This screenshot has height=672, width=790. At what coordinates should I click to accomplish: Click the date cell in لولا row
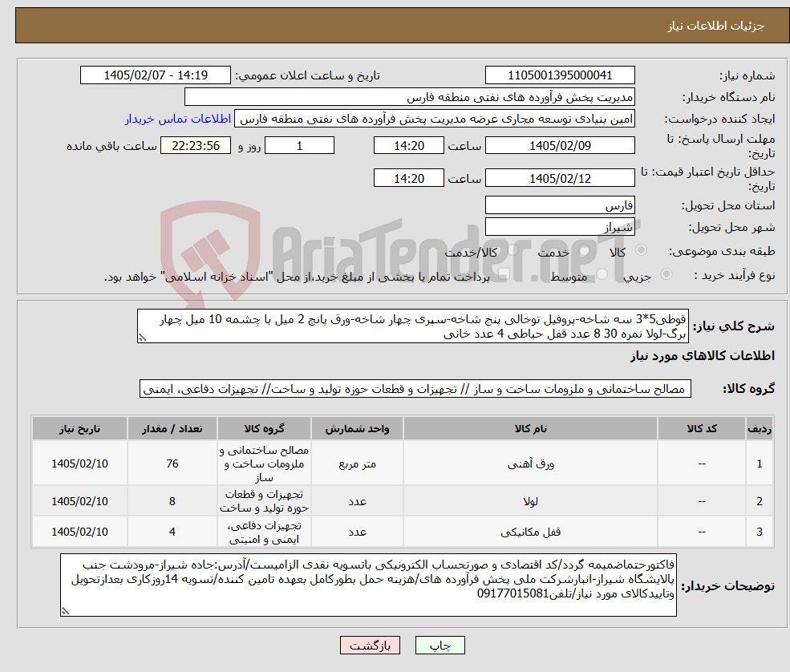coord(79,501)
